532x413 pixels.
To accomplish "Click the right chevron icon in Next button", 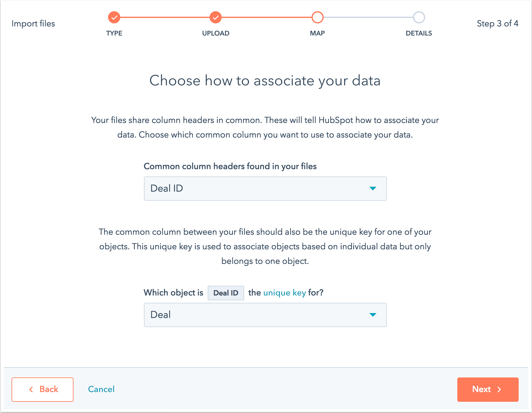I will (x=499, y=390).
